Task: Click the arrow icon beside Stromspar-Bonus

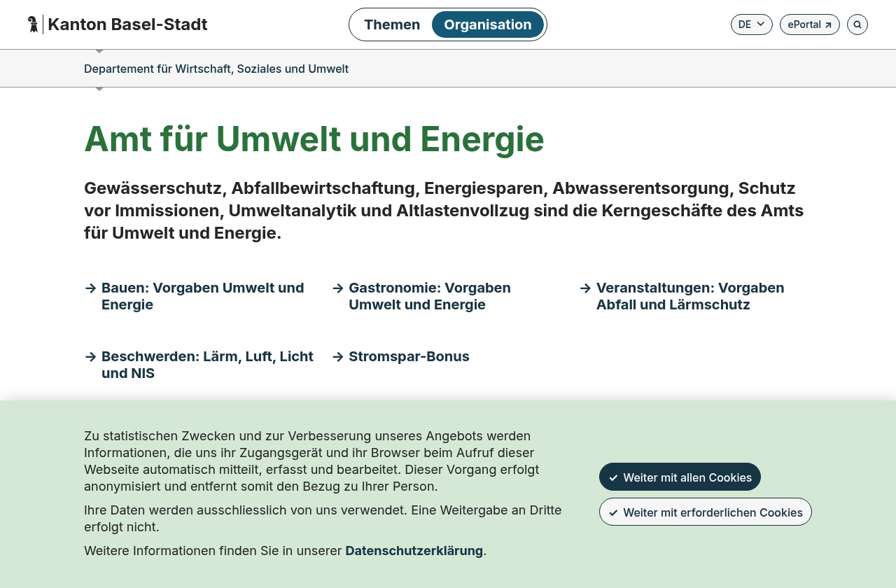Action: pos(338,357)
